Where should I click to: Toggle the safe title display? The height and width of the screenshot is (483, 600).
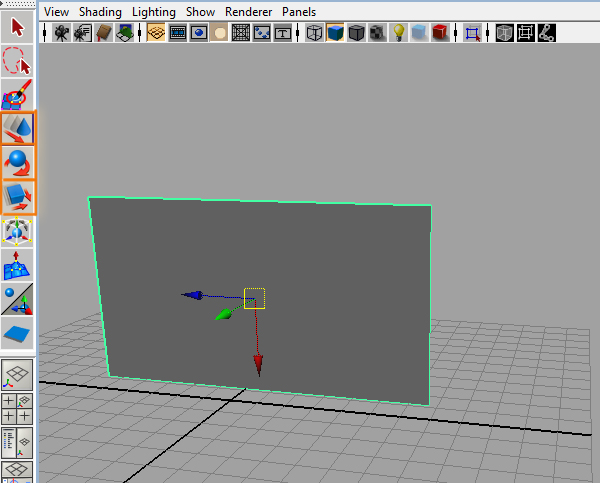tap(282, 33)
